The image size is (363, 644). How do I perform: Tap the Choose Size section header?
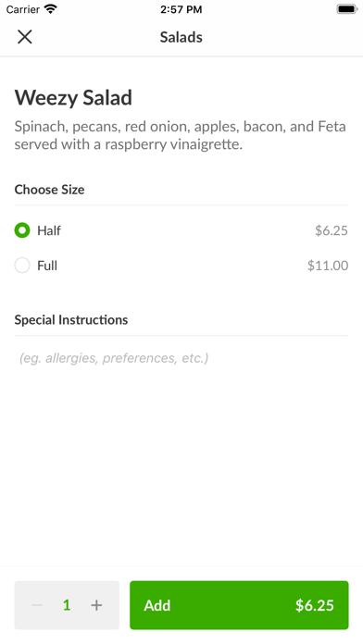[49, 190]
